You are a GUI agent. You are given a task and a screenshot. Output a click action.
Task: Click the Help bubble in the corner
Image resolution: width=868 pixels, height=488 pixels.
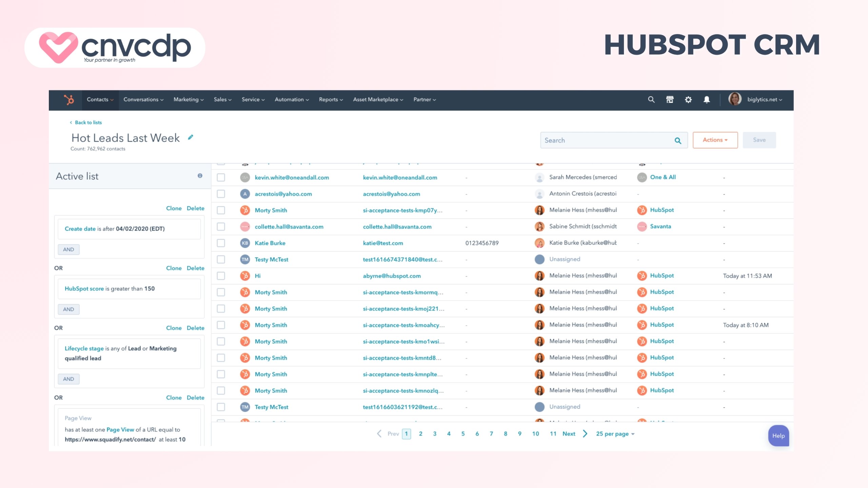778,436
